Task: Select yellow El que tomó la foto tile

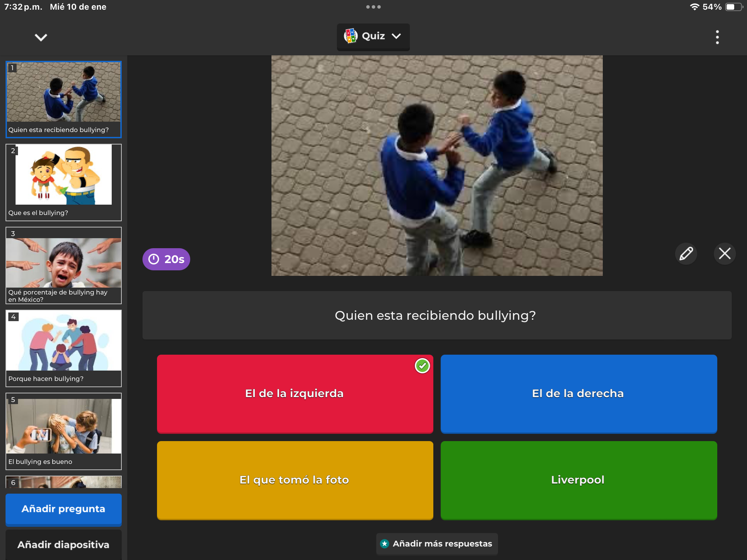Action: [295, 480]
